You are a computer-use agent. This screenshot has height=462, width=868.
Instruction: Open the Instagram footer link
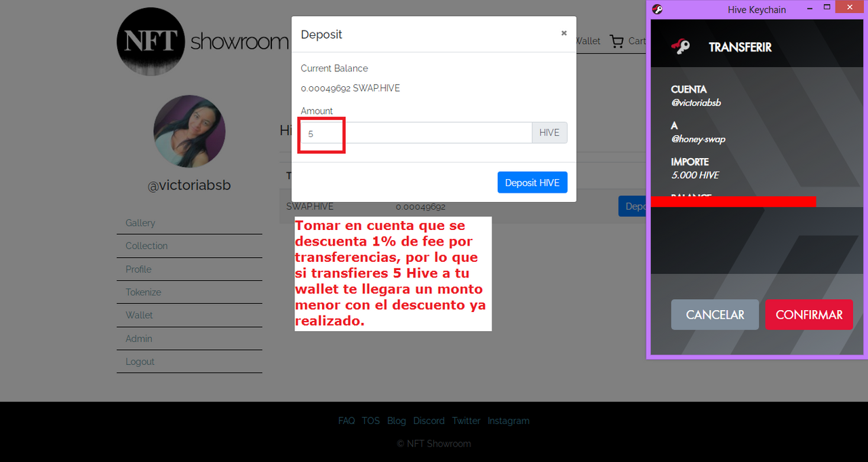[x=509, y=421]
